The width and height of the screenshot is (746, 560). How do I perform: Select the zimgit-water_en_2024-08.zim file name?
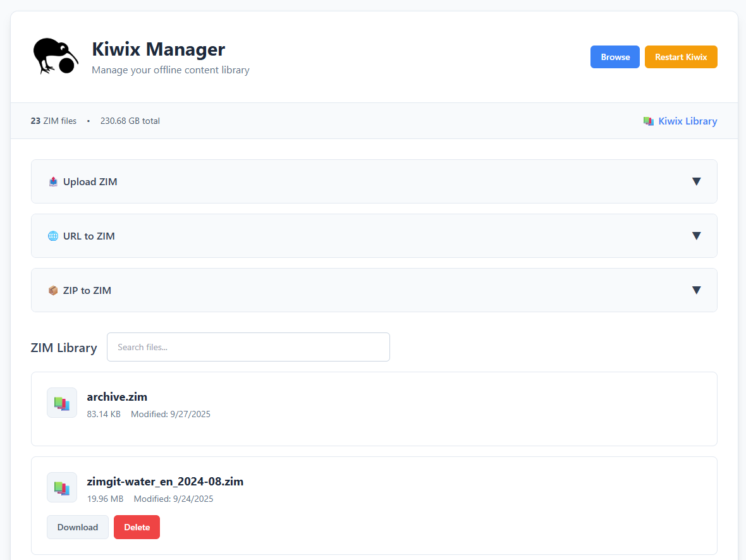(165, 482)
